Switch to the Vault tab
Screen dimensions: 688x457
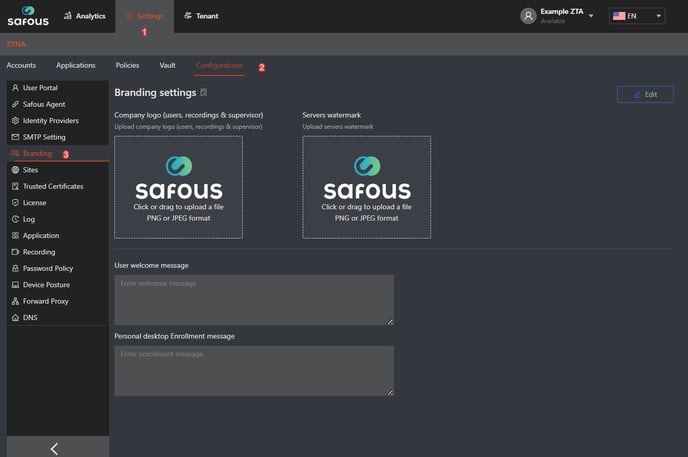pyautogui.click(x=167, y=66)
